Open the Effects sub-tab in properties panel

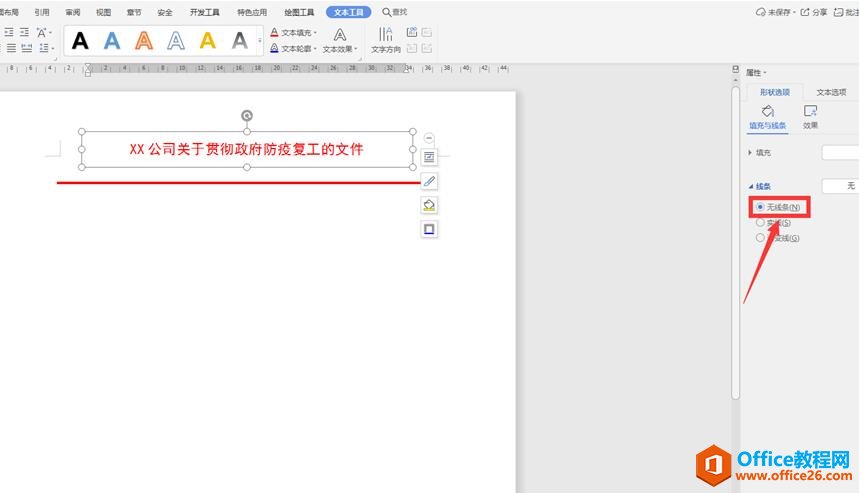pyautogui.click(x=810, y=116)
